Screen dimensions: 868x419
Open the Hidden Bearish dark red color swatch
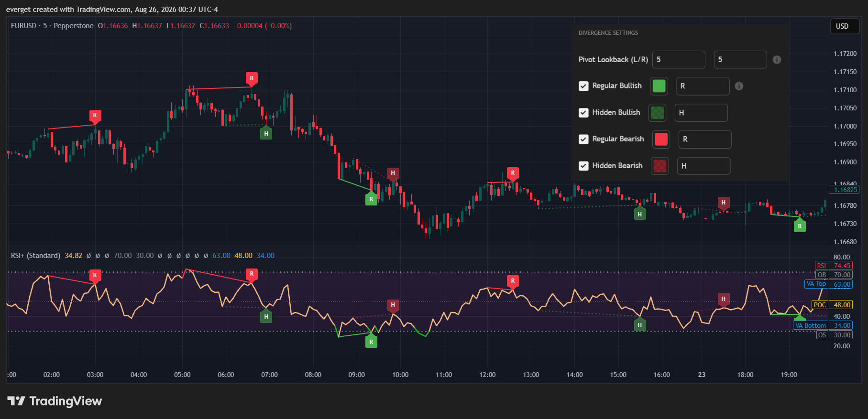660,166
